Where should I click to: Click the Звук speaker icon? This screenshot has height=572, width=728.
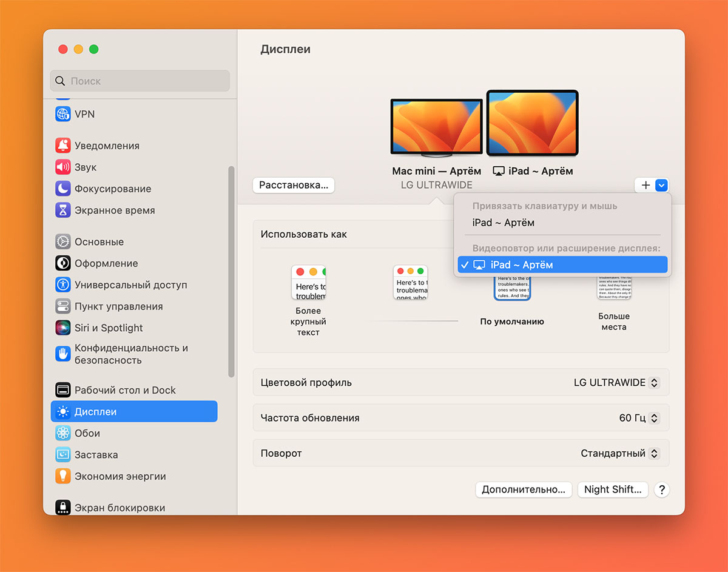tap(63, 167)
